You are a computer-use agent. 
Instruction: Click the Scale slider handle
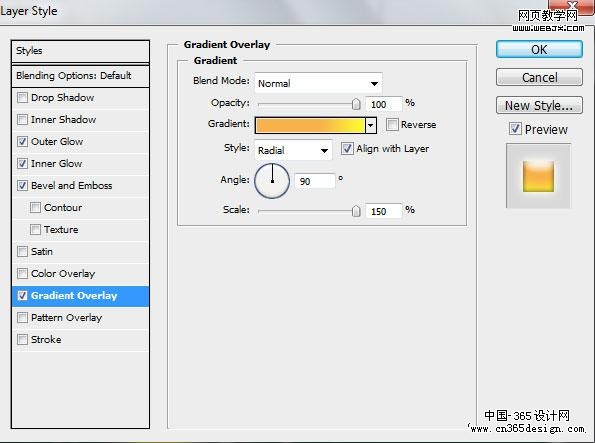(356, 211)
